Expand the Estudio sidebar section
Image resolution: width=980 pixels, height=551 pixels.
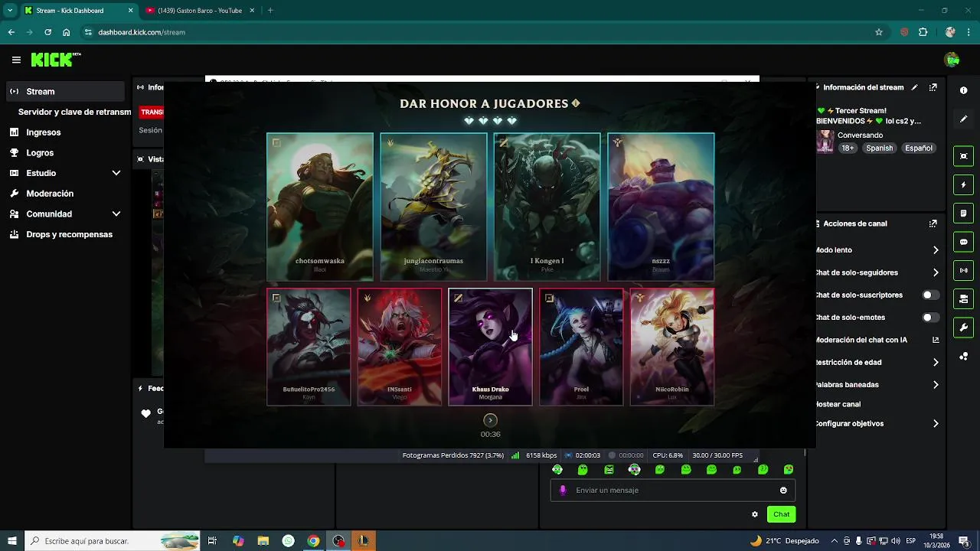point(116,173)
